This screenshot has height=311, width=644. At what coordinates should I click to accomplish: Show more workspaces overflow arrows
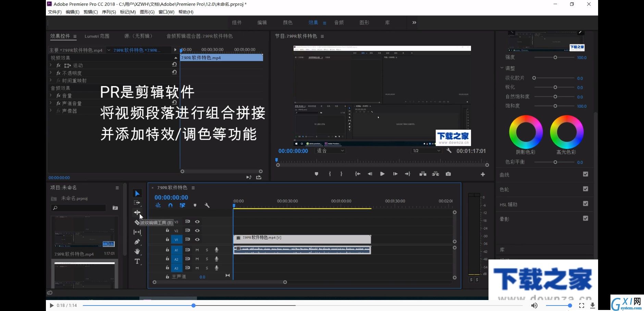pos(414,23)
